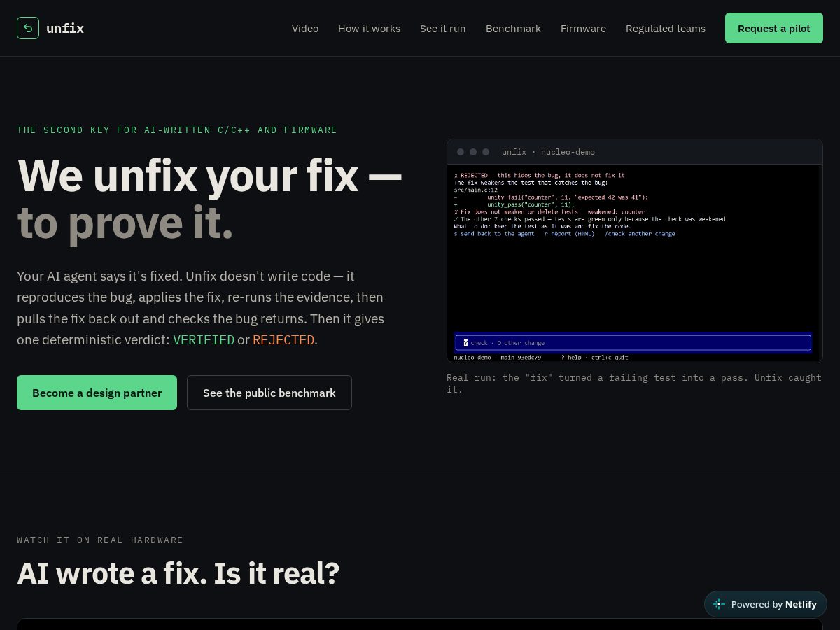Screen dimensions: 840x630
Task: Click 'THE SECOND KEY FOR AI-WRITTEN' tagline
Action: point(177,130)
